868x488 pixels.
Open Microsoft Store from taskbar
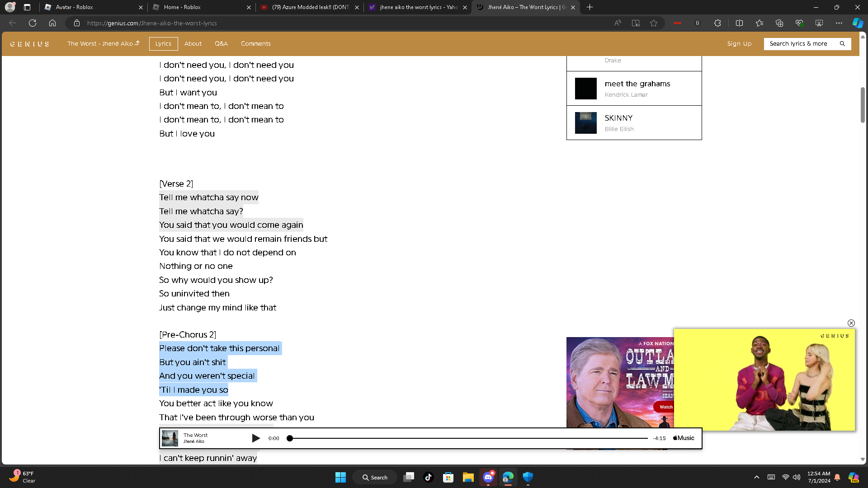pos(448,477)
